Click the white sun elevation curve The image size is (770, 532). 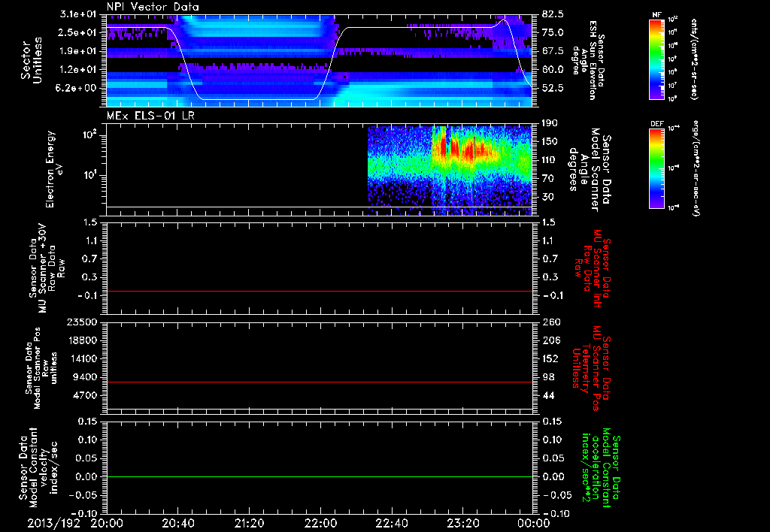click(258, 100)
